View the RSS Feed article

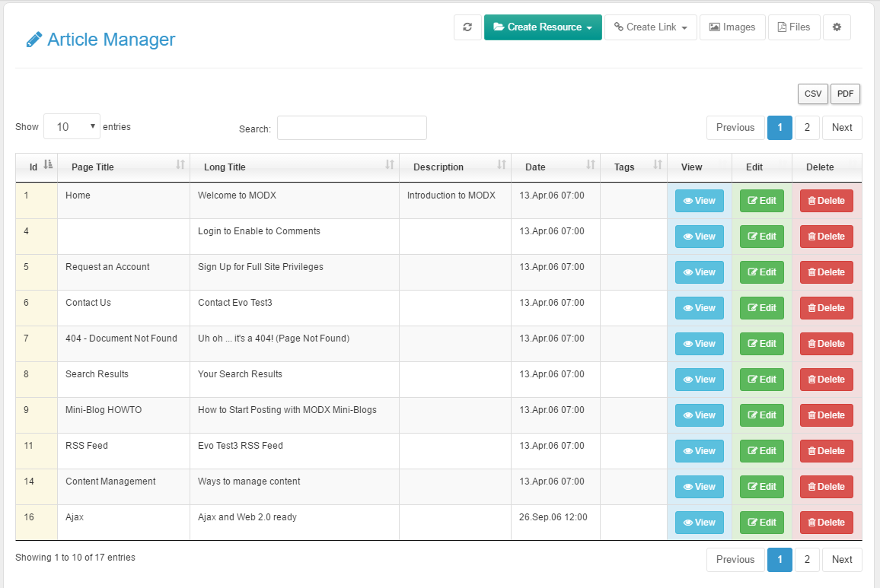coord(700,451)
